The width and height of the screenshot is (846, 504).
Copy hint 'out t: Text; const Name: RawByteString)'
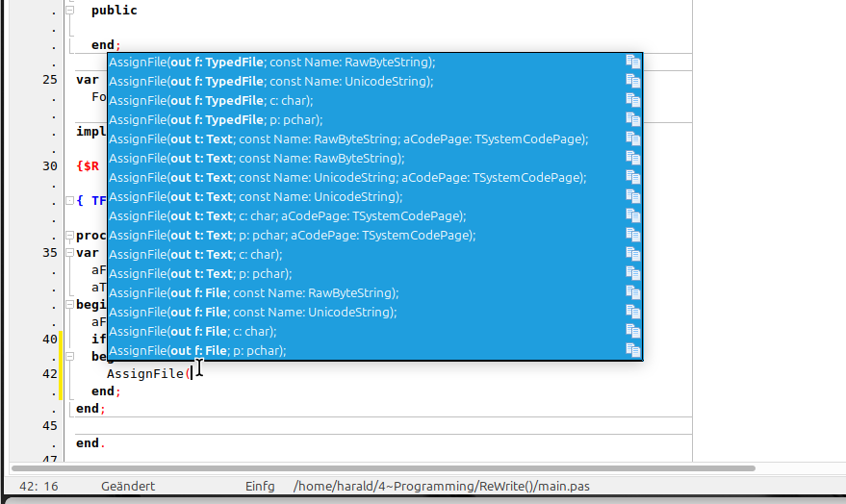coord(633,159)
